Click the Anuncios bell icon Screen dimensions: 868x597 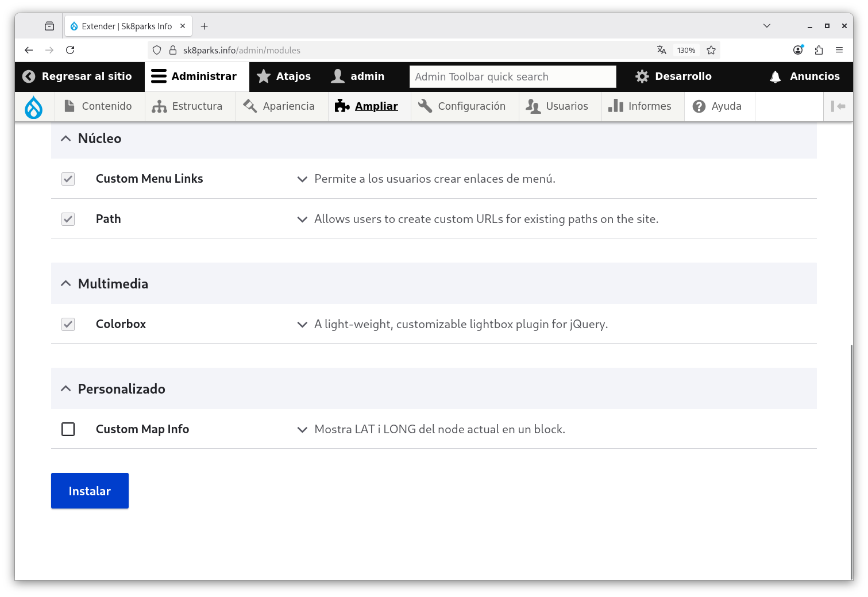click(775, 76)
